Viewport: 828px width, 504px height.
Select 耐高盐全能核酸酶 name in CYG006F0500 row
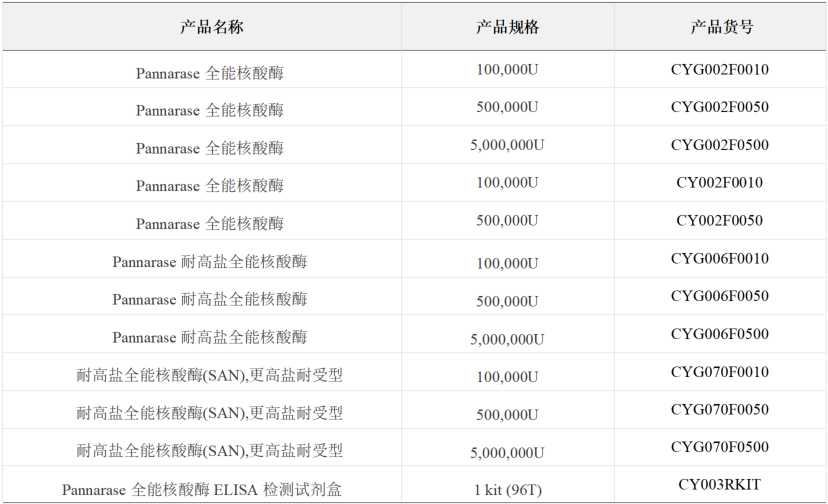(x=210, y=338)
